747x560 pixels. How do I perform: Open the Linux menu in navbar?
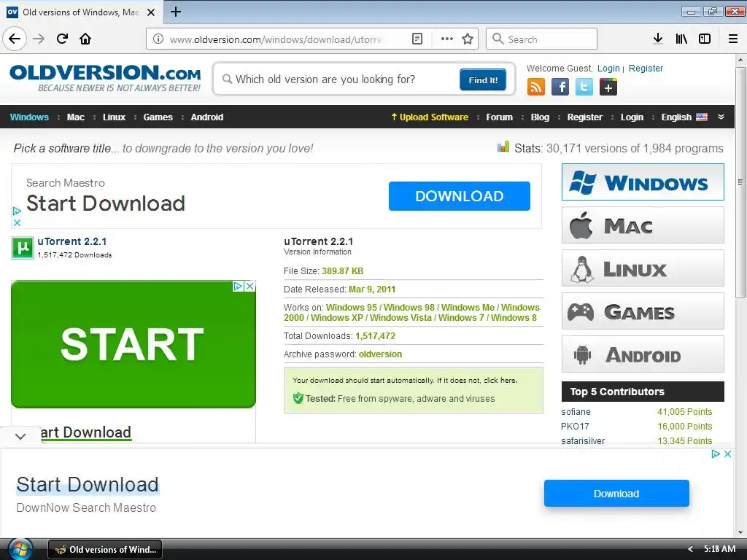click(x=114, y=117)
